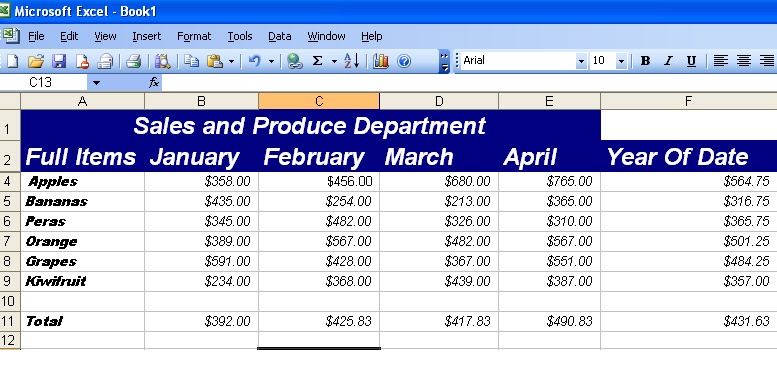Image resolution: width=777 pixels, height=384 pixels.
Task: Open the Undo history dropdown arrow
Action: point(271,61)
